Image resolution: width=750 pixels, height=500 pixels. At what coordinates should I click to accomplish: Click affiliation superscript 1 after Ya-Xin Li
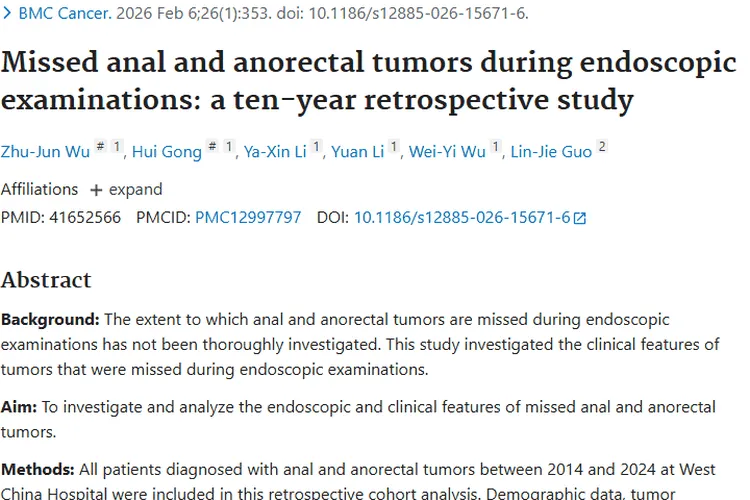pos(316,148)
